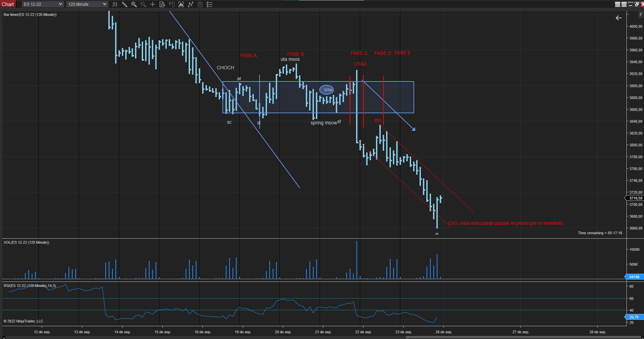The width and height of the screenshot is (644, 339).
Task: Select the FASE B text annotation
Action: pos(296,54)
